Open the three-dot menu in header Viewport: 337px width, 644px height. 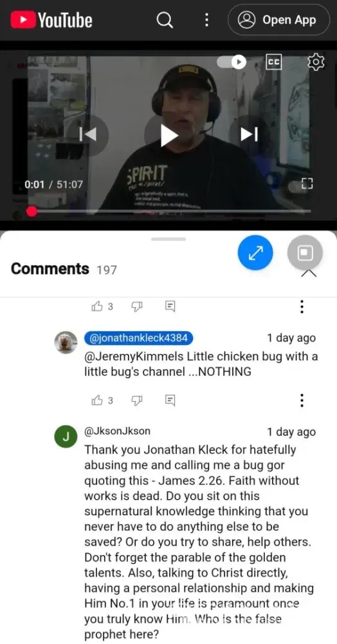206,20
